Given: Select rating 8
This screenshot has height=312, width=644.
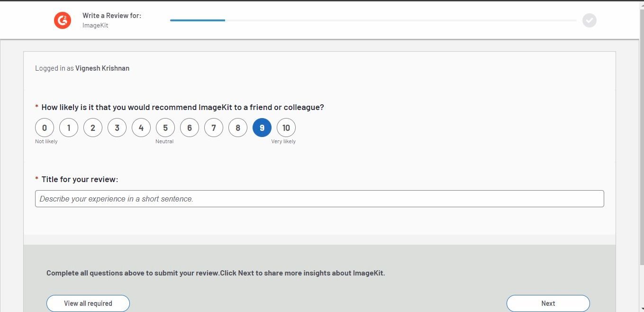Looking at the screenshot, I should [x=238, y=128].
